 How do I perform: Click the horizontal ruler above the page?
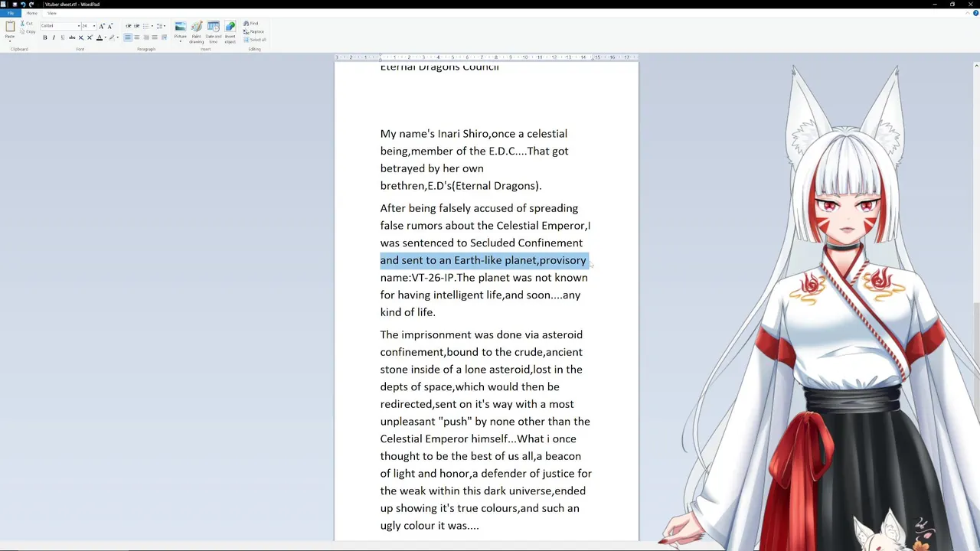[x=486, y=57]
